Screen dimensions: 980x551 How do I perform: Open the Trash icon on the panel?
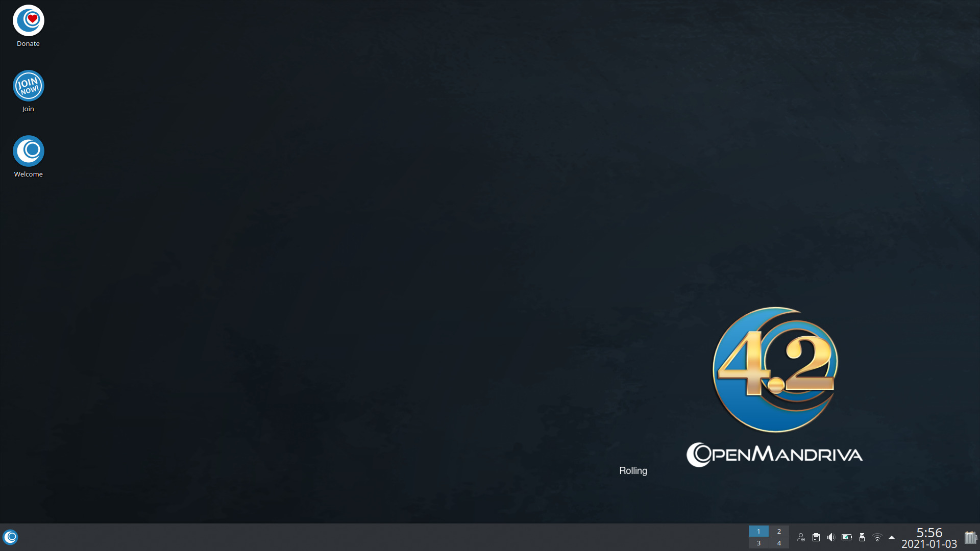coord(970,537)
